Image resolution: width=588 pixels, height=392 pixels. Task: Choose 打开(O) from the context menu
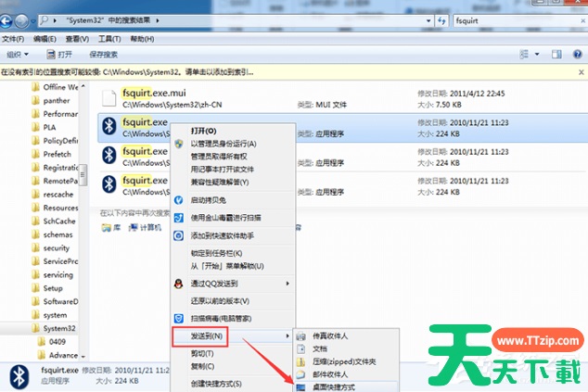coord(204,131)
